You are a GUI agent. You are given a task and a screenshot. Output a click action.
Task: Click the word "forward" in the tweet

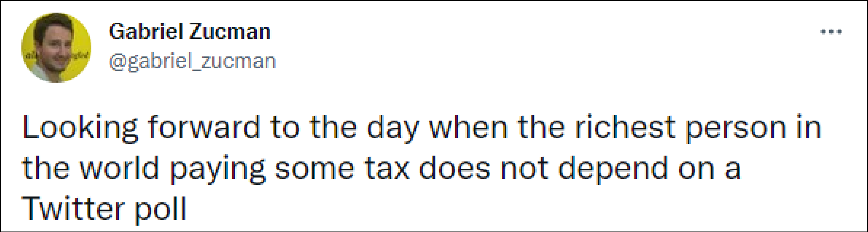(204, 128)
